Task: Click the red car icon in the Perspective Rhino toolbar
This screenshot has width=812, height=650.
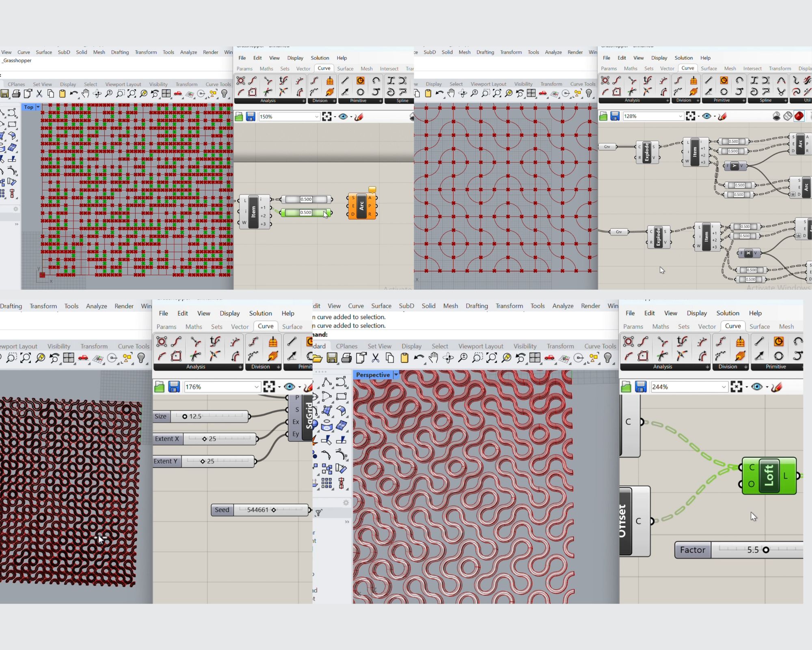Action: tap(549, 358)
